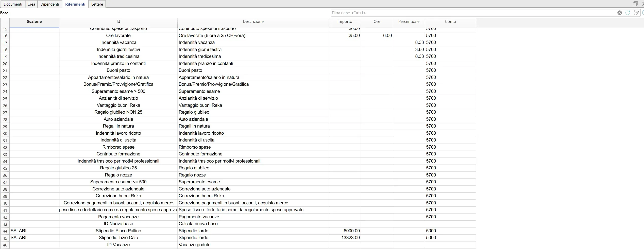This screenshot has width=644, height=249.
Task: Click the sort and filter A-Z icon
Action: coord(636,13)
